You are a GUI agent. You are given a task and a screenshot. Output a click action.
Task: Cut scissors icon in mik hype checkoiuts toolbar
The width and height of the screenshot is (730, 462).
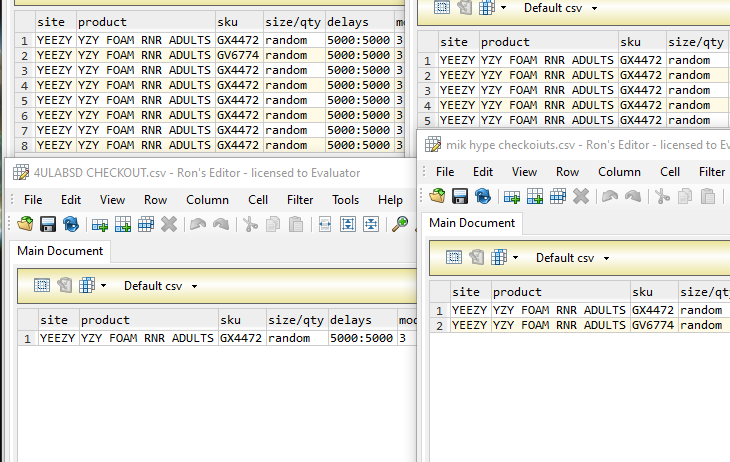click(662, 197)
